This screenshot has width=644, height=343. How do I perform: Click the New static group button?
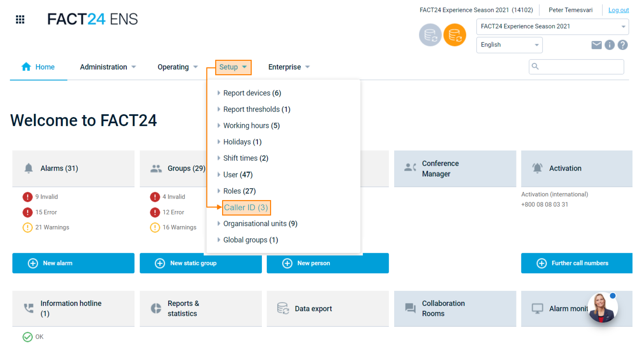click(200, 263)
